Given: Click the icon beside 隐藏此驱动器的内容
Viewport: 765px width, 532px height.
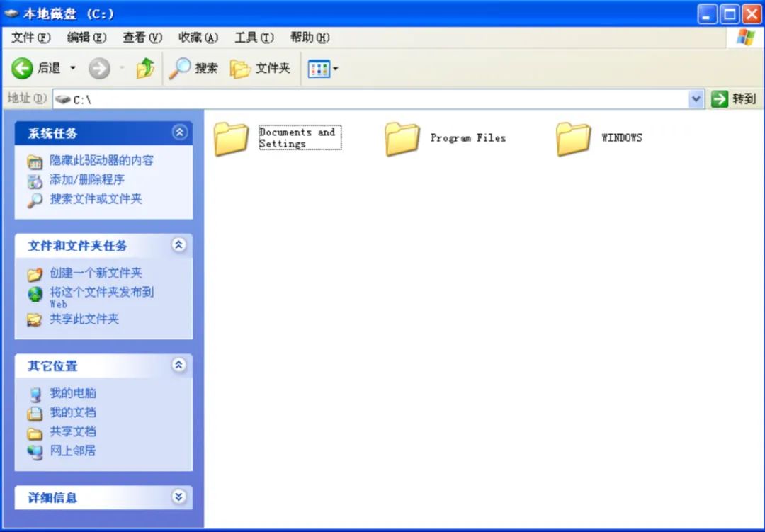Looking at the screenshot, I should [35, 162].
